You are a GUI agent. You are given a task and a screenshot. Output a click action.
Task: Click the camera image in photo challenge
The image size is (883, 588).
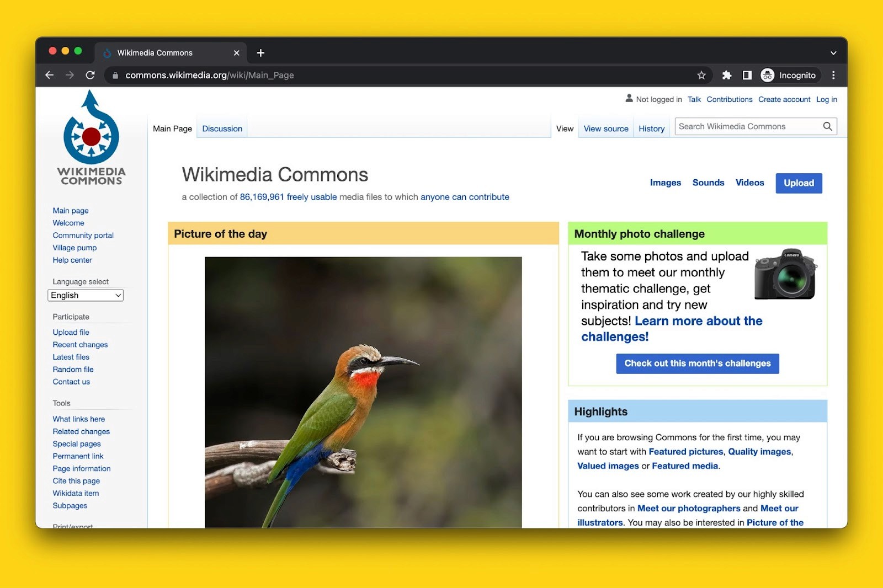coord(785,274)
